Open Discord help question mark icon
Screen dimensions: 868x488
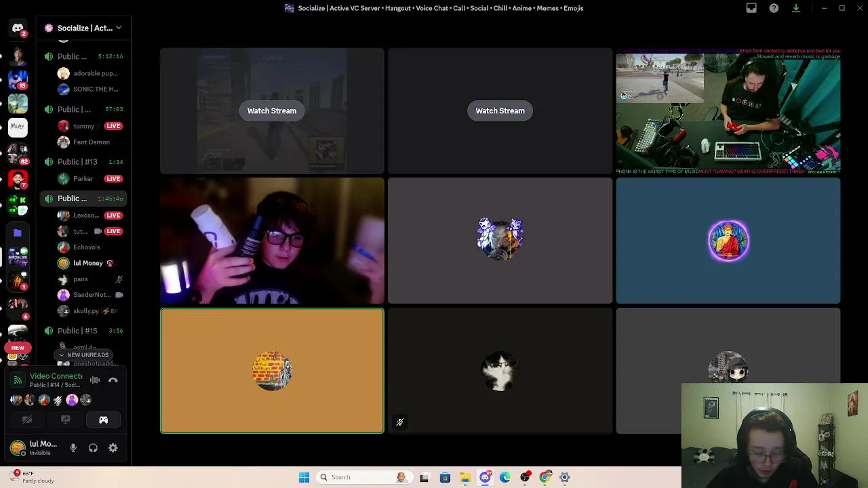click(774, 8)
